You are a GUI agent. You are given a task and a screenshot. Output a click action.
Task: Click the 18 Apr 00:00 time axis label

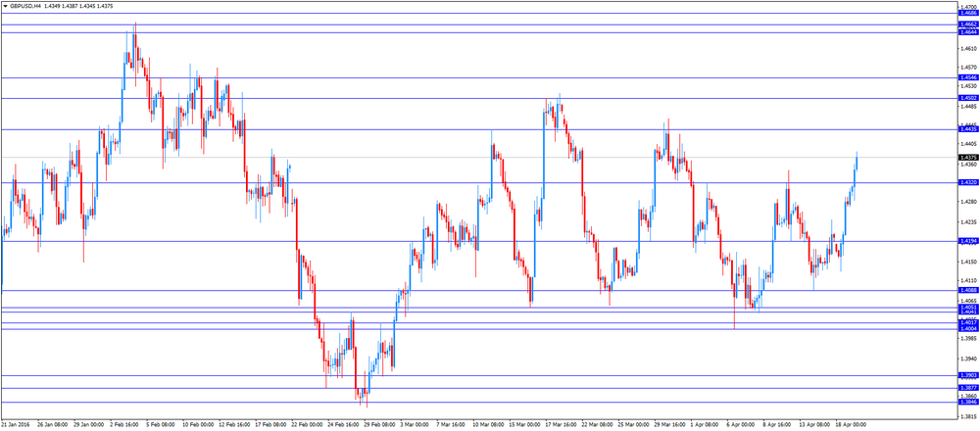point(850,423)
